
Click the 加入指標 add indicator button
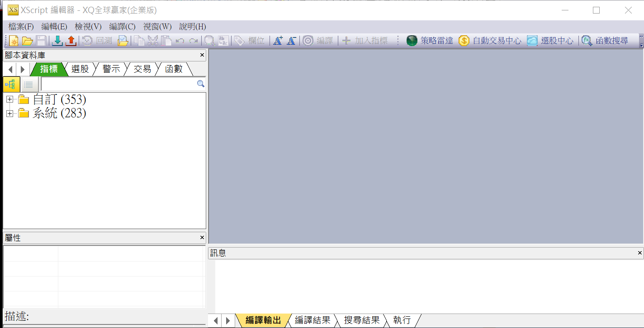(x=365, y=41)
